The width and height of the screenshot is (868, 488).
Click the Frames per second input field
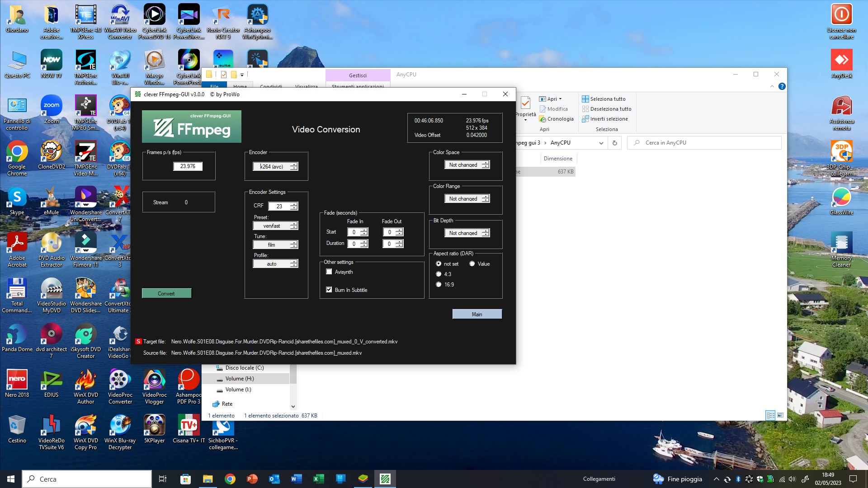(188, 166)
